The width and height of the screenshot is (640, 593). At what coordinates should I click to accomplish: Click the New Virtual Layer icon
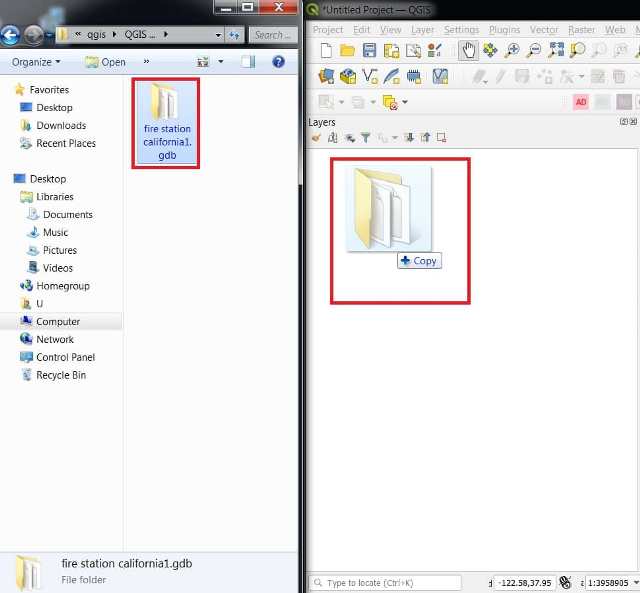(440, 76)
